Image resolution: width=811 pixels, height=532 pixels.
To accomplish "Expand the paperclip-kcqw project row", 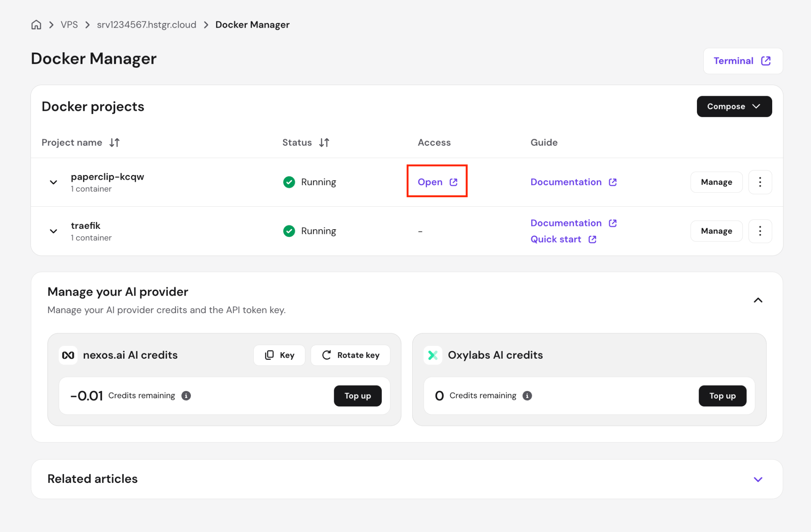I will [53, 182].
